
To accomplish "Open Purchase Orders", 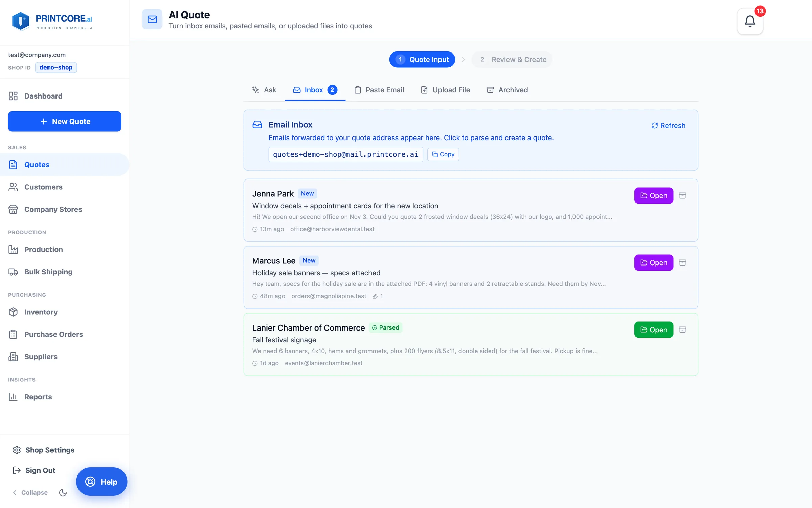I will (x=65, y=334).
